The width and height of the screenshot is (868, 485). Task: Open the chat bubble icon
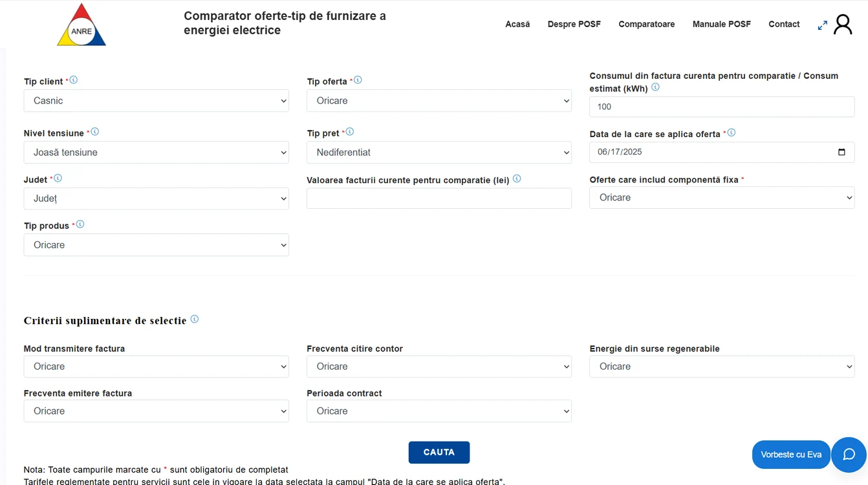pos(849,455)
